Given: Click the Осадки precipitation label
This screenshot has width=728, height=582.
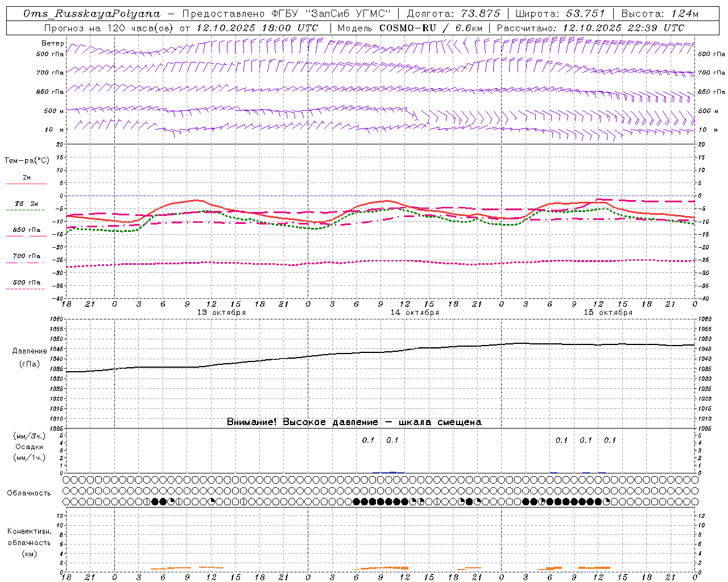Looking at the screenshot, I should 30,447.
